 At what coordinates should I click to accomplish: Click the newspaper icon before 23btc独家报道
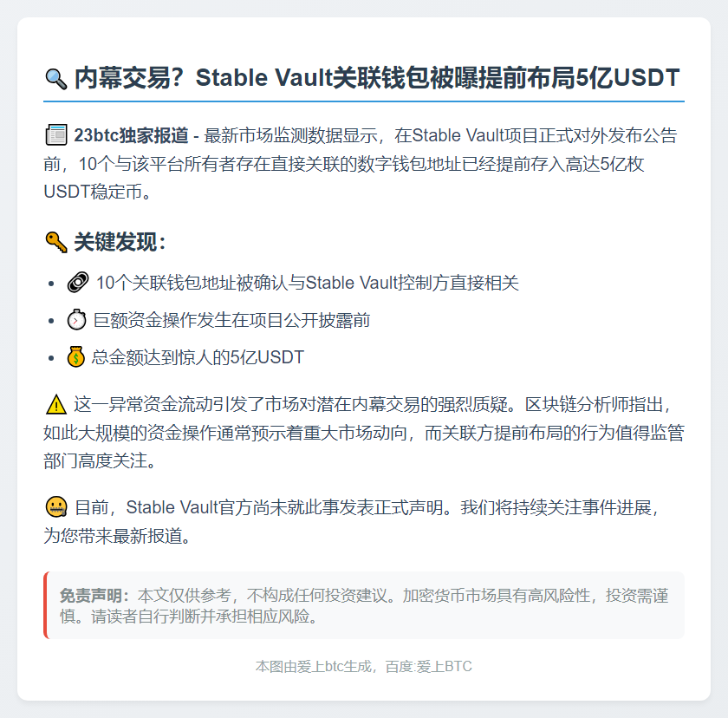click(56, 135)
